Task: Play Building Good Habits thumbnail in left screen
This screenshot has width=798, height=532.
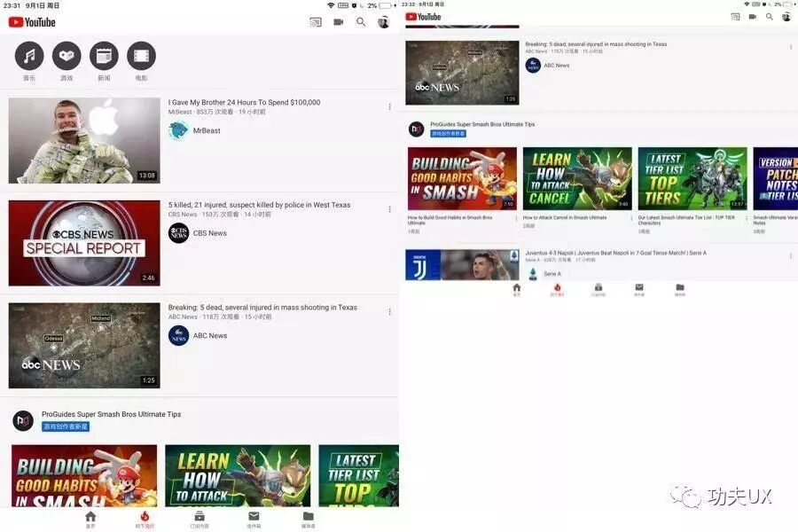Action: (x=84, y=476)
